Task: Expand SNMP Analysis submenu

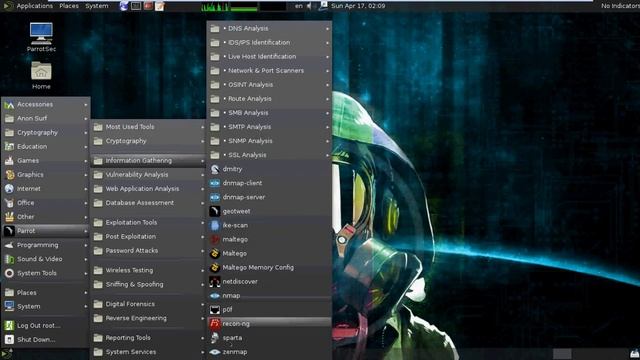Action: (x=269, y=141)
